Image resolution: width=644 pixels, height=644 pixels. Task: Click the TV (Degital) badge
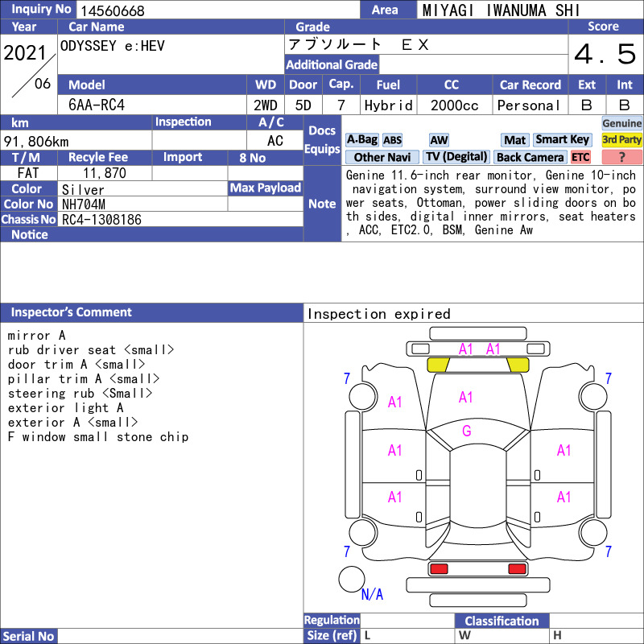456,157
